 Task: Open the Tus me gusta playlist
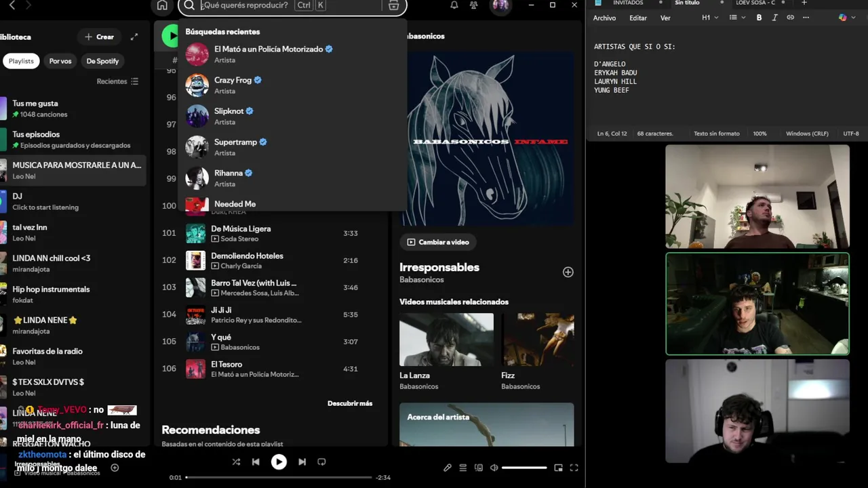click(72, 108)
